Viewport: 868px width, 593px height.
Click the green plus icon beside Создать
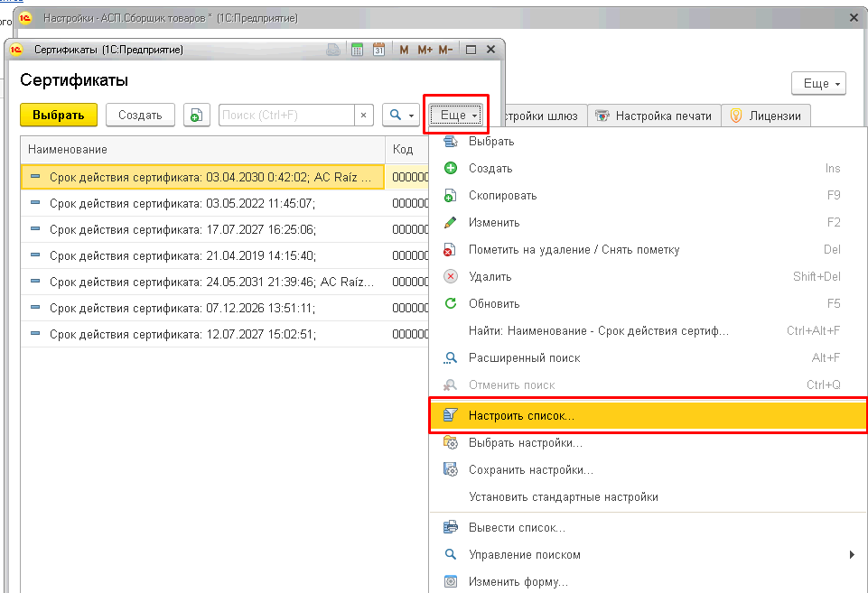(x=451, y=168)
